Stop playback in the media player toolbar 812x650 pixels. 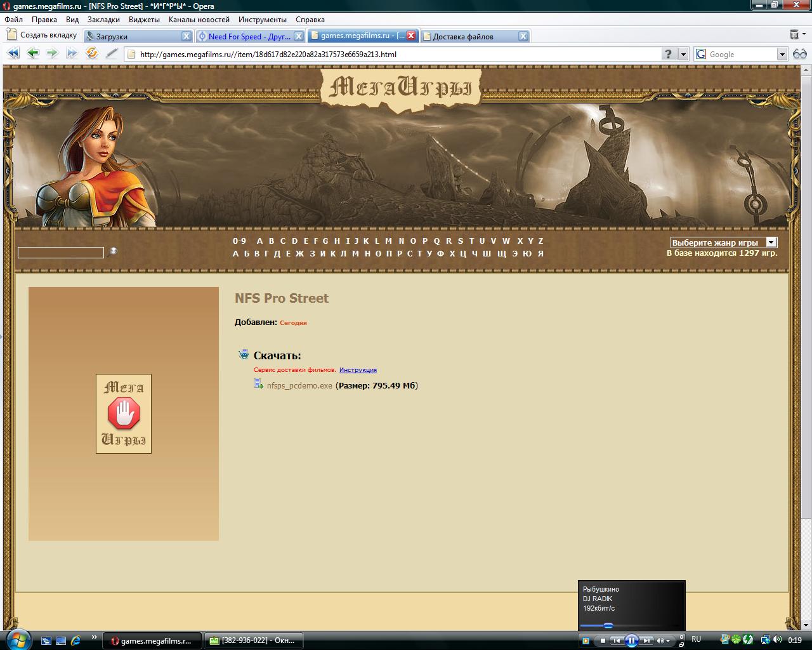coord(603,640)
